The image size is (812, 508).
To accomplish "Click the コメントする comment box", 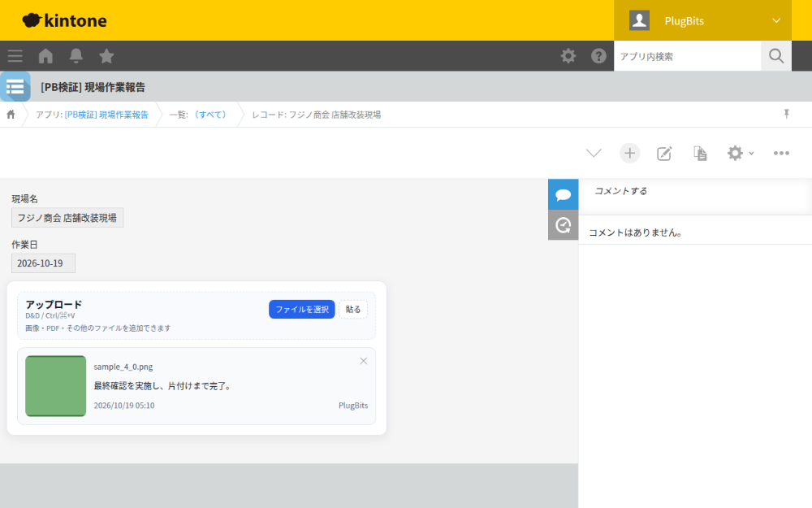I will pos(695,197).
